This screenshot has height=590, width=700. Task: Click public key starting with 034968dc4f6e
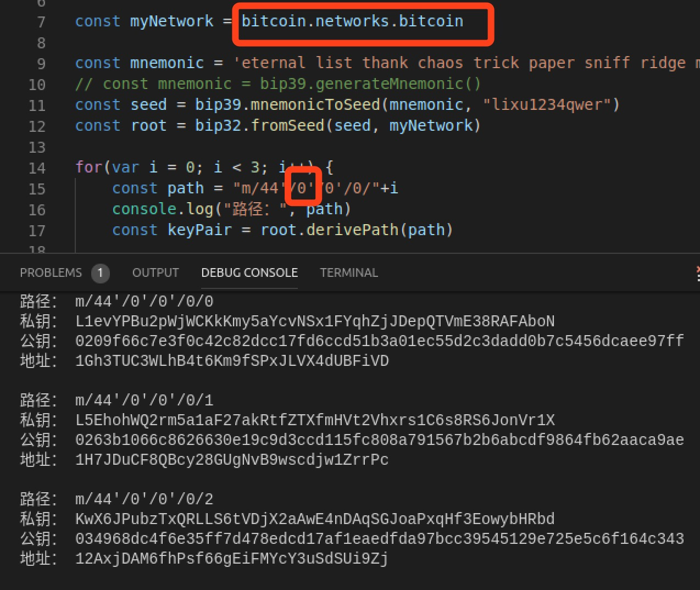[x=380, y=538]
